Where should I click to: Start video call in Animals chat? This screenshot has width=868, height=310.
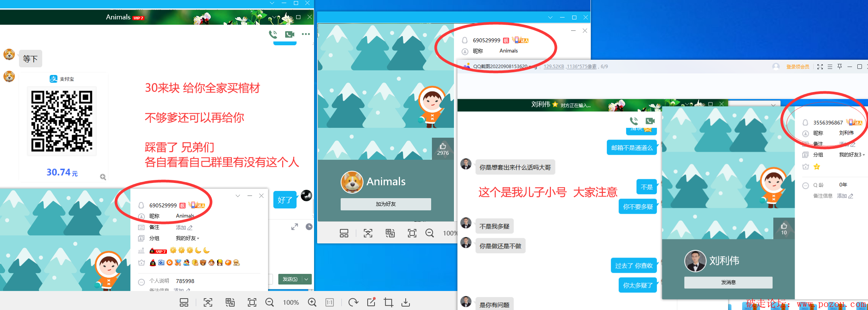(x=290, y=34)
